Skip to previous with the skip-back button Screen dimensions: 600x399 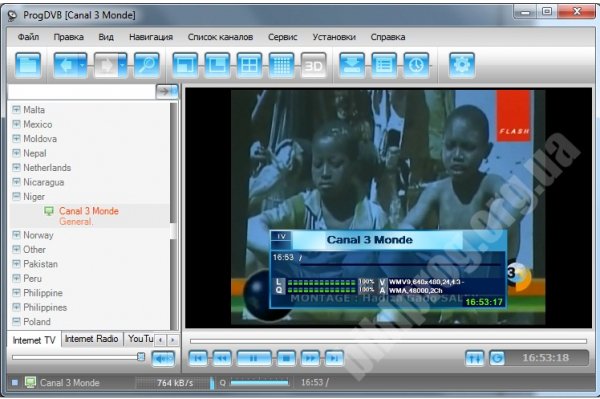198,358
